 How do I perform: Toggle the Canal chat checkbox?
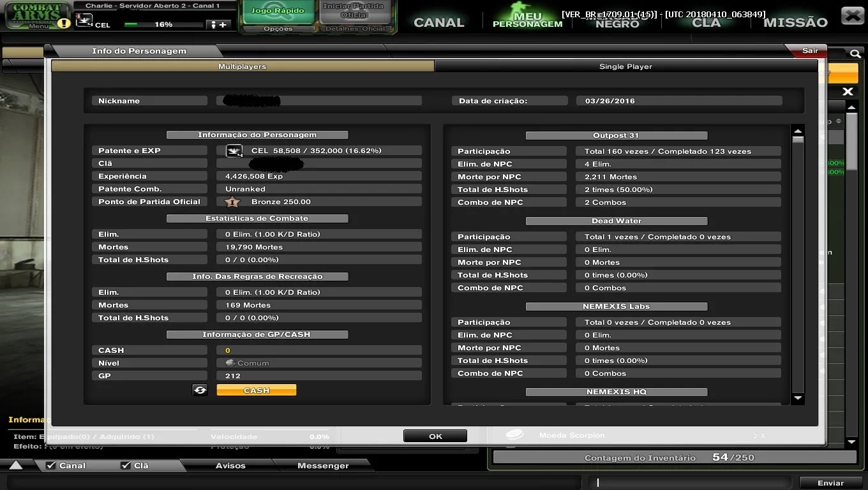coord(51,466)
